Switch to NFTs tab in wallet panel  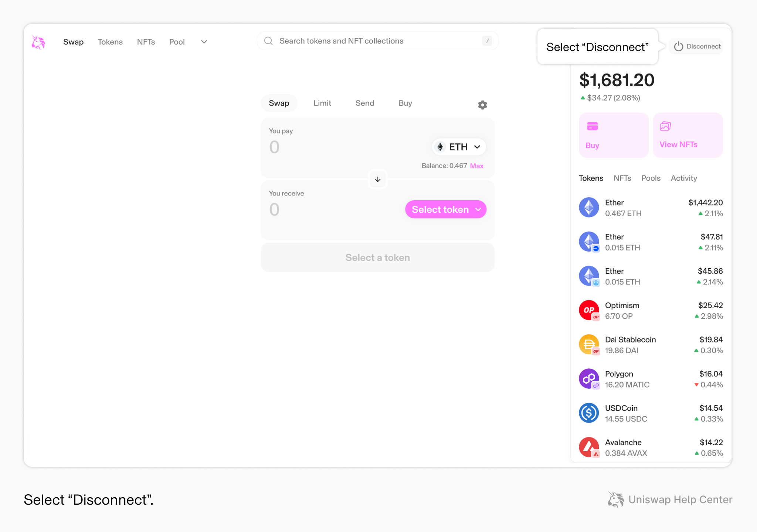pyautogui.click(x=622, y=178)
